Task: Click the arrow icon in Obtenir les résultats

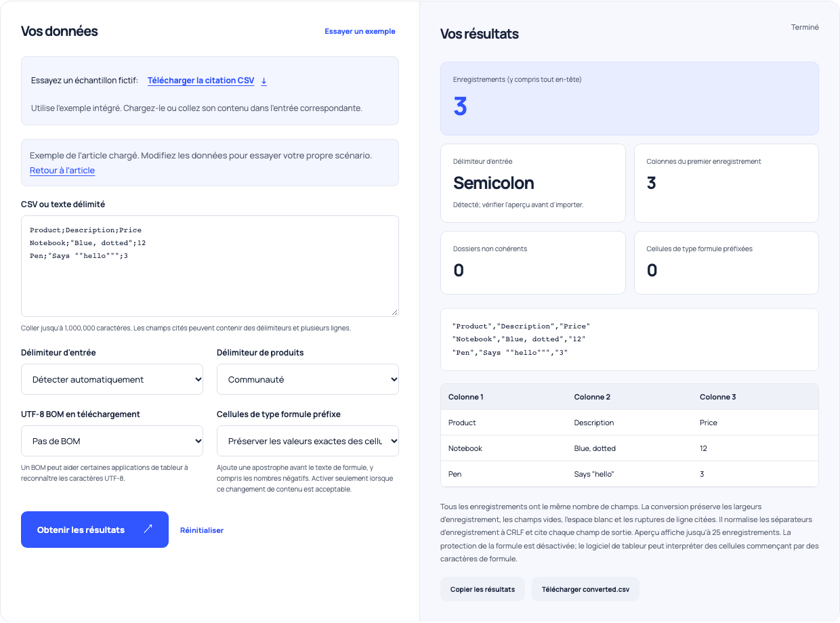Action: 148,530
